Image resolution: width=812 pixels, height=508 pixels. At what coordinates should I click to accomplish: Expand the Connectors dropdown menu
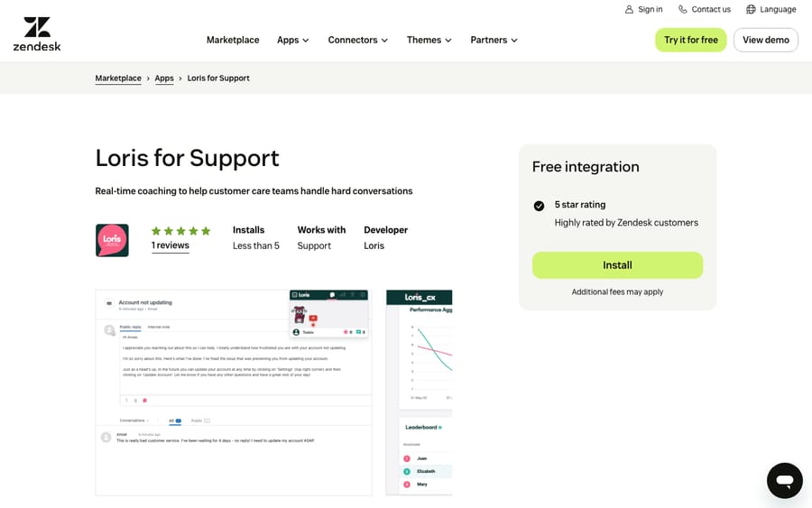pyautogui.click(x=358, y=40)
